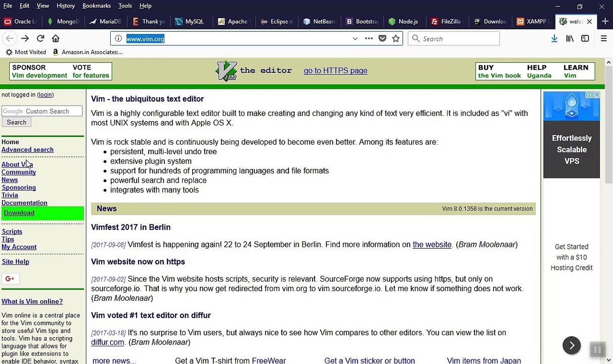
Task: Switch to the Oracle tab
Action: point(21,21)
